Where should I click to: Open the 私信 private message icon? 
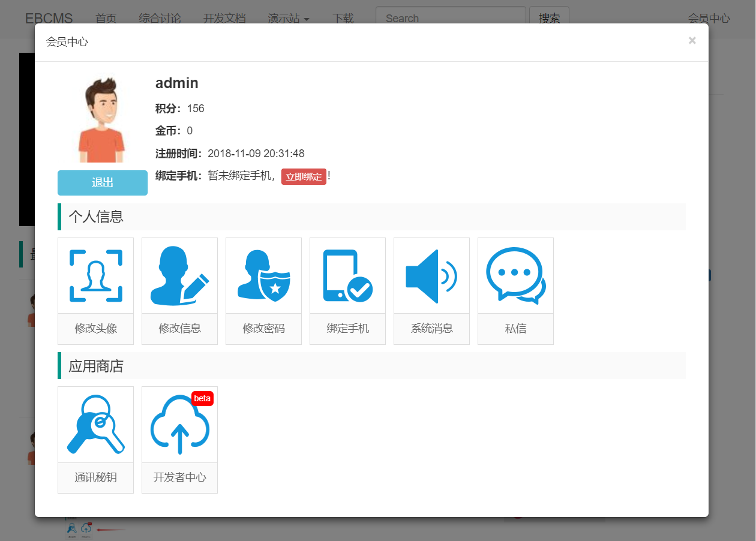pyautogui.click(x=515, y=275)
